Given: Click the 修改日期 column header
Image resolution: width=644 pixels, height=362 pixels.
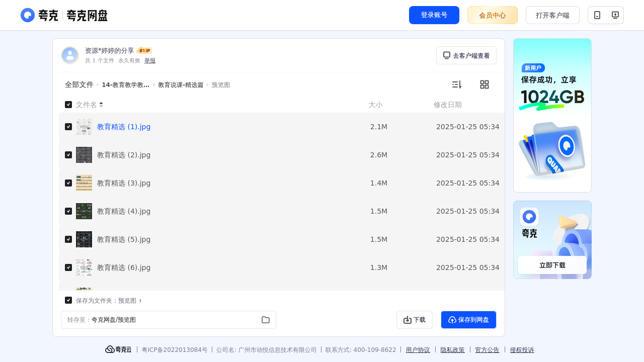Looking at the screenshot, I should click(x=448, y=105).
